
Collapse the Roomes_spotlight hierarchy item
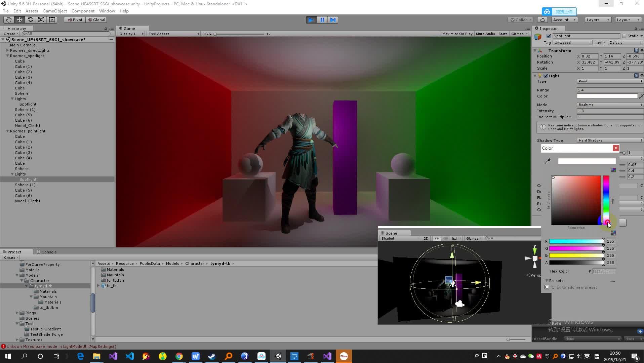[7, 55]
